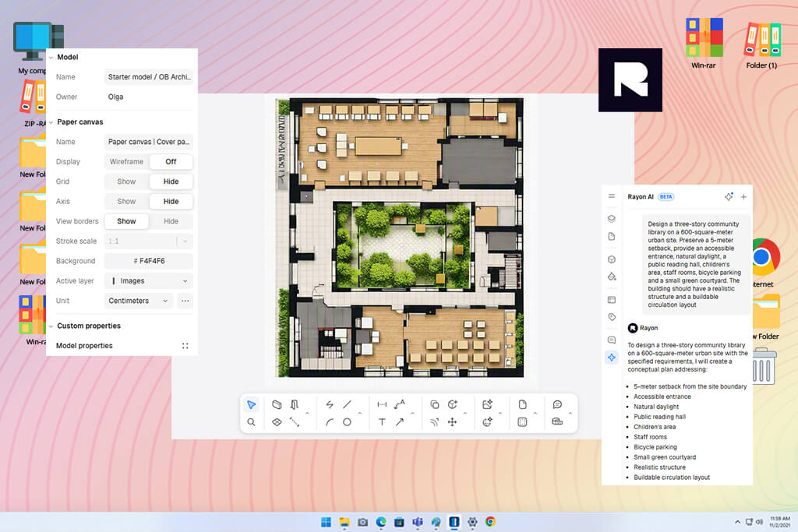Click the rotate tool with sparkle

point(453,405)
